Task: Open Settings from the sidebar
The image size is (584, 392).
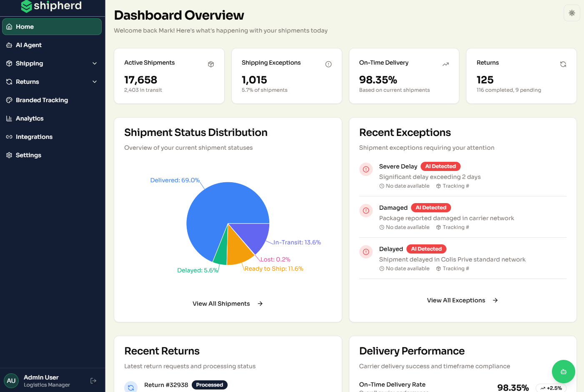Action: click(x=28, y=155)
